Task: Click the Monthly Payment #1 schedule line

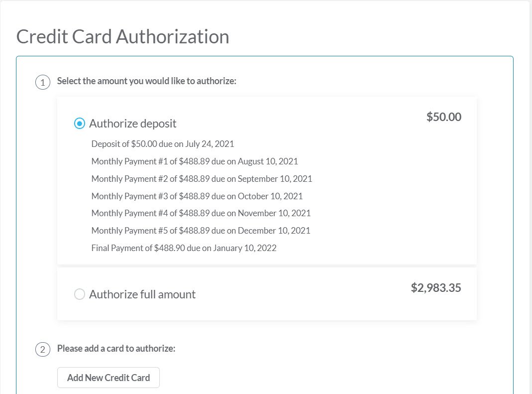Action: 195,161
